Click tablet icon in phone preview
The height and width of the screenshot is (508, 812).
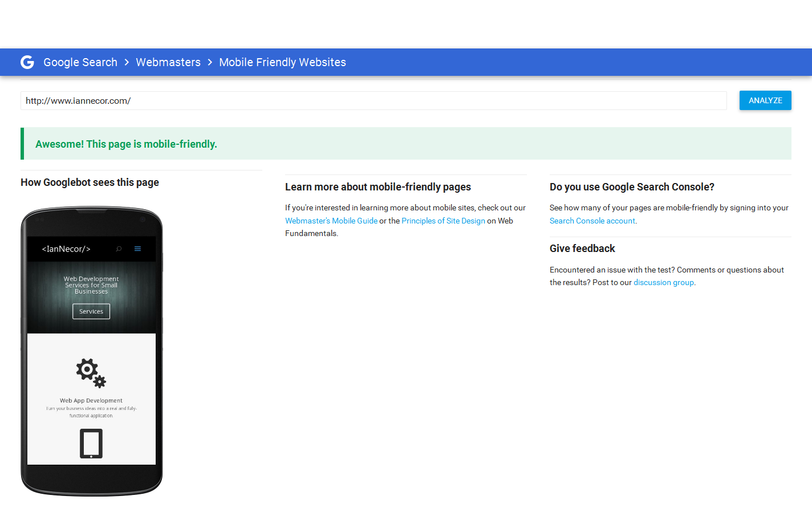pyautogui.click(x=91, y=444)
